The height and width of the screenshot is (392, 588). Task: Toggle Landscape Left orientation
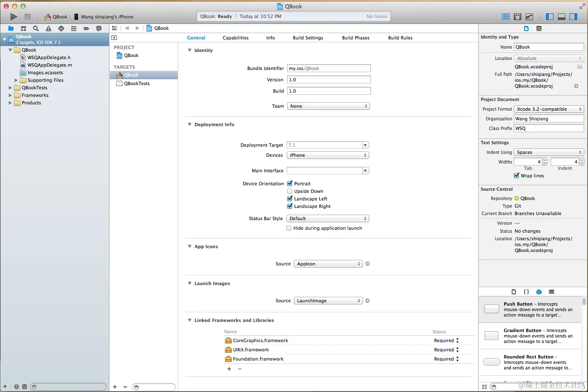pos(290,198)
